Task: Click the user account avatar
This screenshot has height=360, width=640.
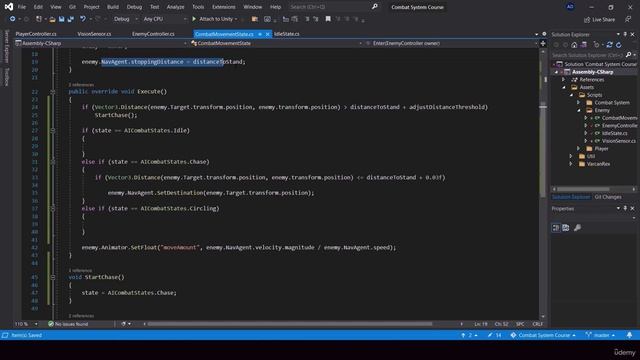Action: [570, 7]
